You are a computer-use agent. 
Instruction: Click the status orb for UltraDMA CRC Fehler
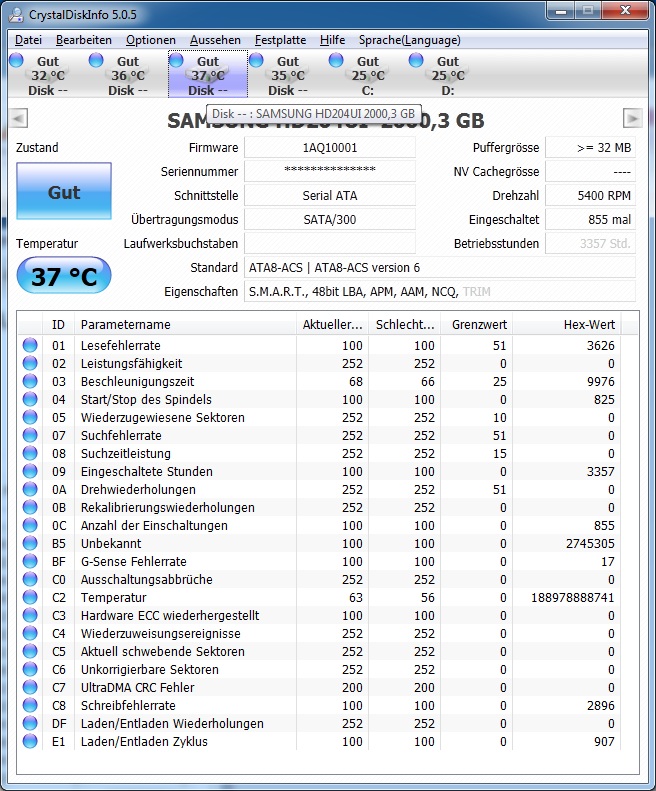tap(30, 687)
